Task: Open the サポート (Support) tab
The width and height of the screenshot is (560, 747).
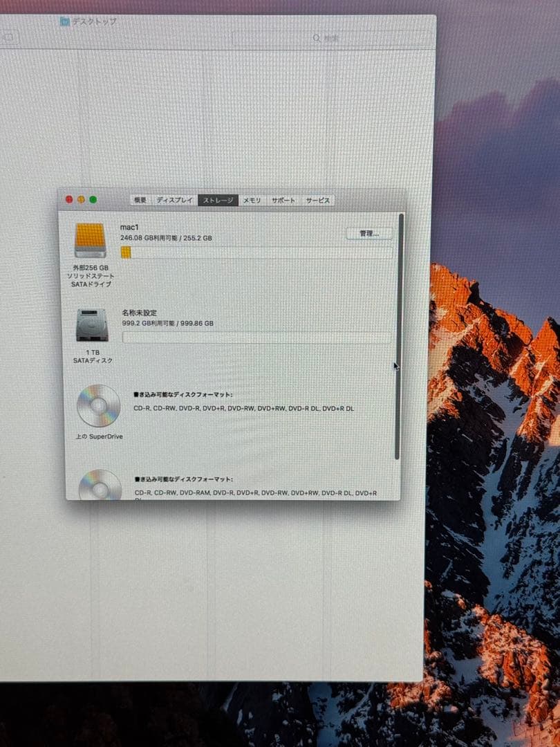Action: point(286,199)
